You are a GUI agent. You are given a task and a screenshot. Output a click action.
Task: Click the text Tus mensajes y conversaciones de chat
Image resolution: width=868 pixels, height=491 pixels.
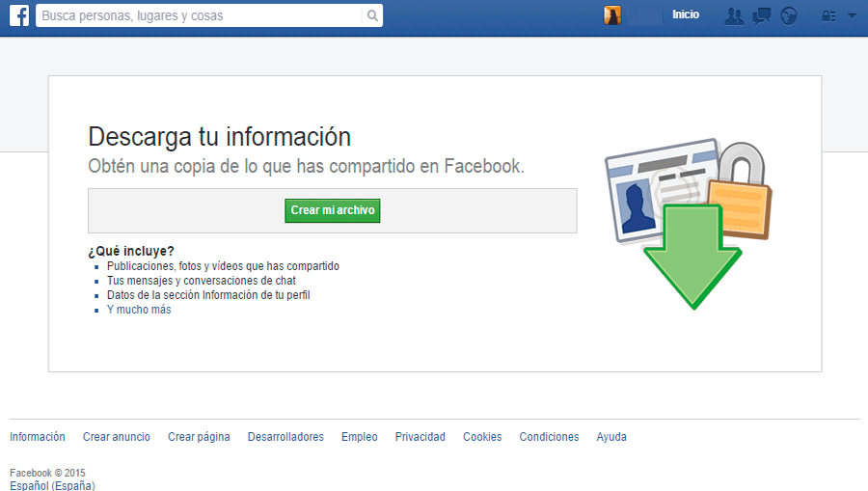(202, 281)
